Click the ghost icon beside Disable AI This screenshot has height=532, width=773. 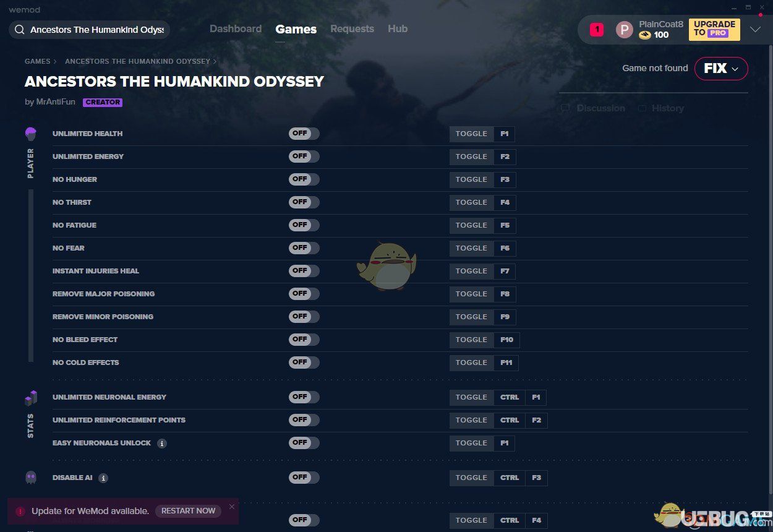[x=31, y=478]
